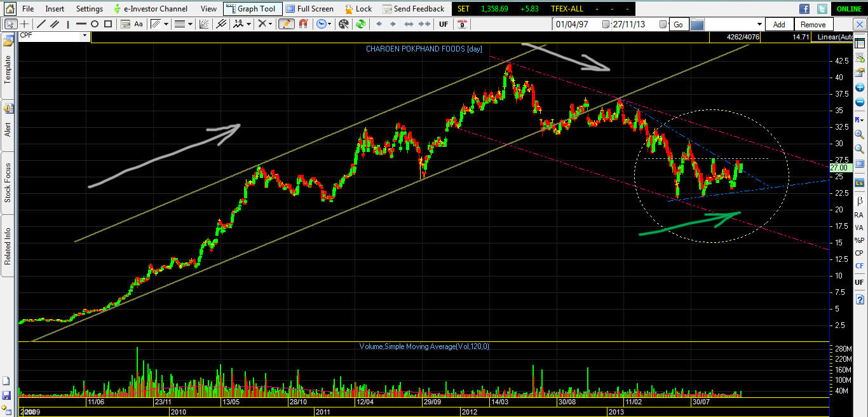This screenshot has height=417, width=868.
Task: Expand the delete tool dropdown arrow
Action: tap(270, 24)
